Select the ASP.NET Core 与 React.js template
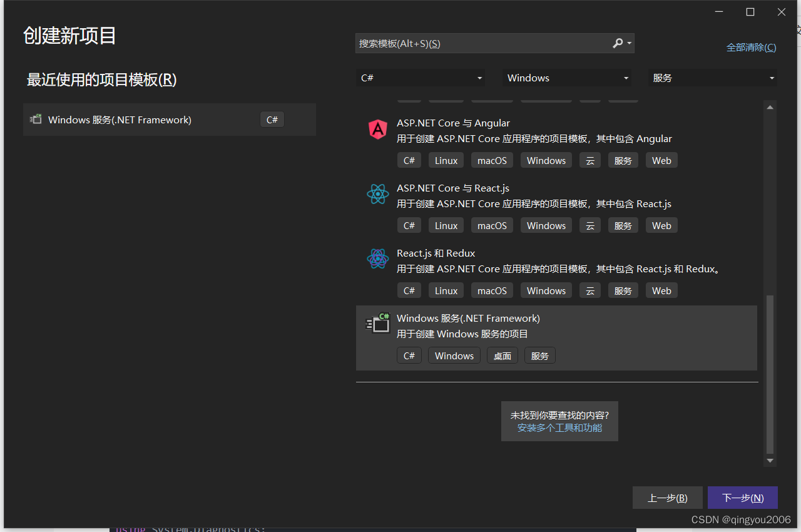Image resolution: width=801 pixels, height=532 pixels. click(556, 208)
